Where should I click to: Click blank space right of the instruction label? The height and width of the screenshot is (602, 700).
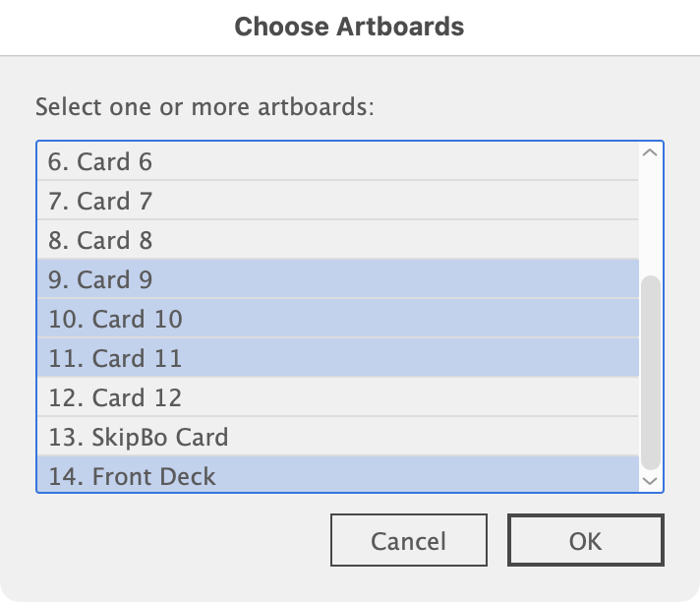click(521, 106)
